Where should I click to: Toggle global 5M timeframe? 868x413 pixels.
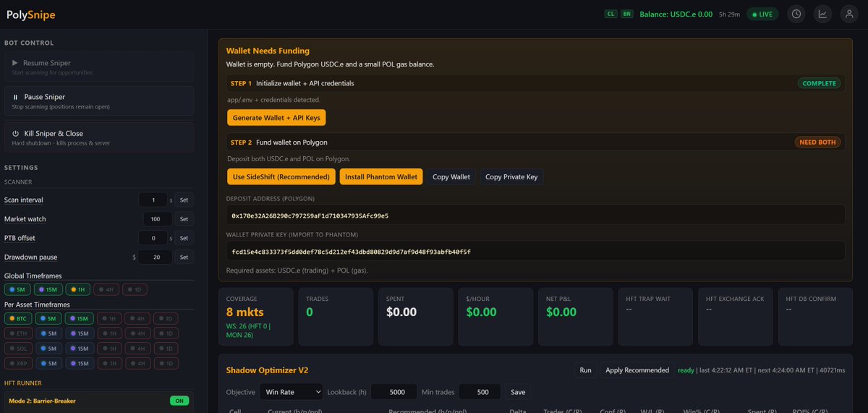pyautogui.click(x=17, y=289)
